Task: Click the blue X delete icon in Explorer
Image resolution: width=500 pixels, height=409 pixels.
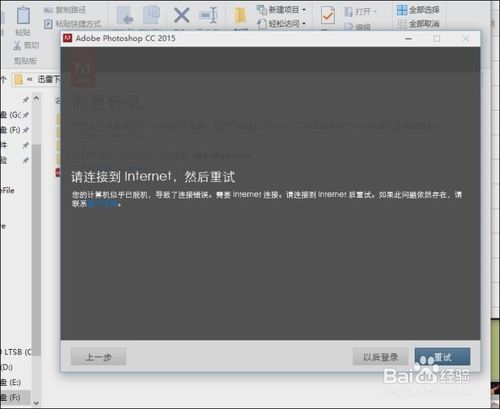Action: pos(182,15)
